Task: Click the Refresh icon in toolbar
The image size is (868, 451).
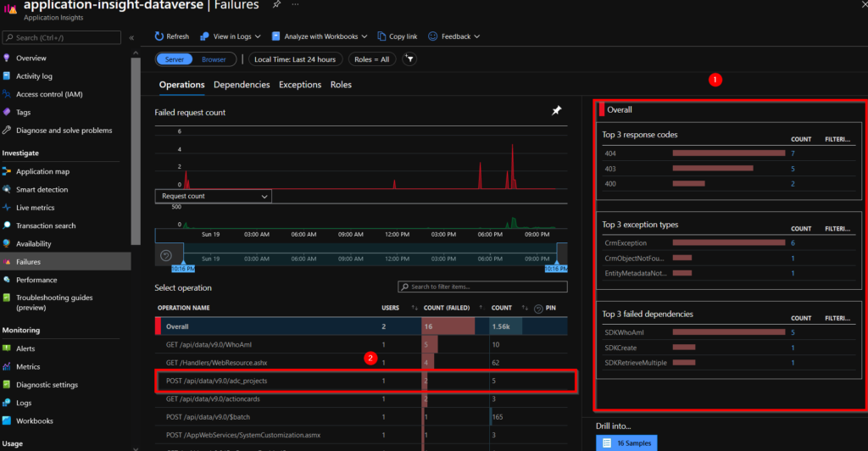Action: [159, 36]
